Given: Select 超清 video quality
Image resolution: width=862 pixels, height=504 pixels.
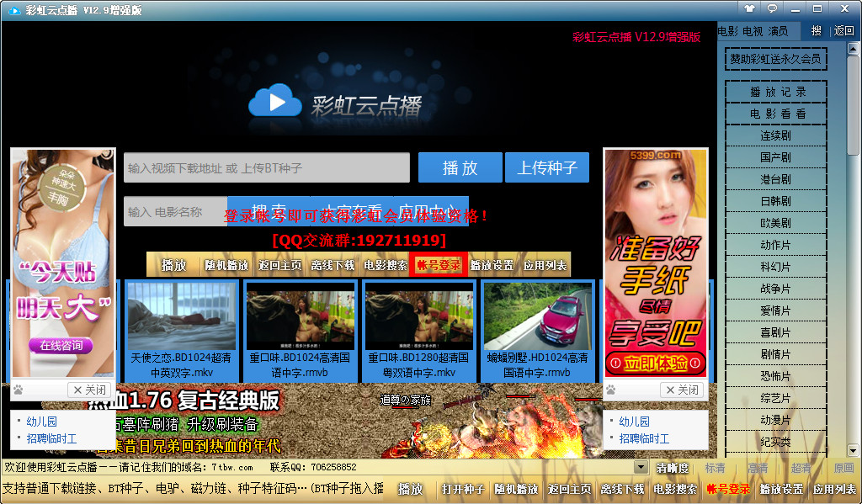Looking at the screenshot, I should (801, 469).
